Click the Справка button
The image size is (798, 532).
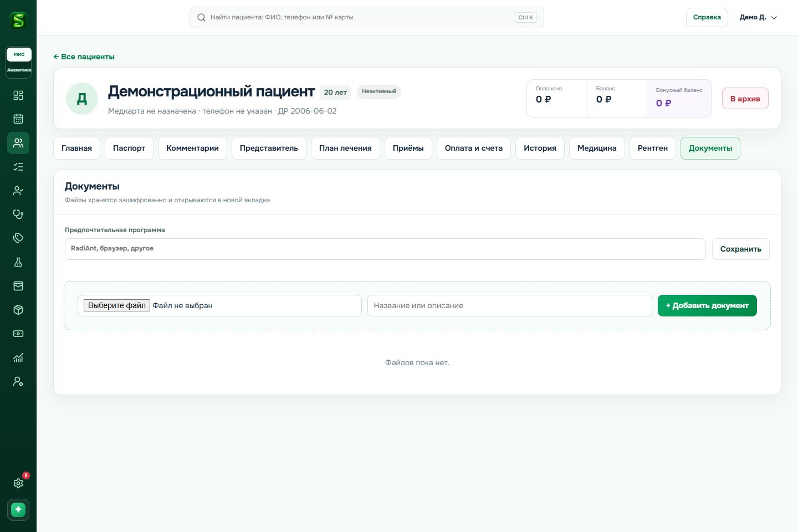(707, 18)
